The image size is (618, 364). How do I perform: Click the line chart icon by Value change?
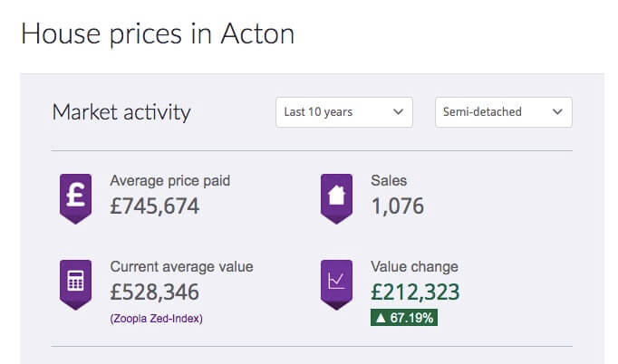[x=336, y=283]
